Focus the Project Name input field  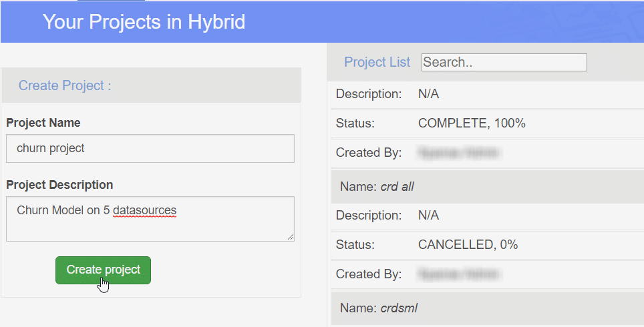(x=150, y=148)
